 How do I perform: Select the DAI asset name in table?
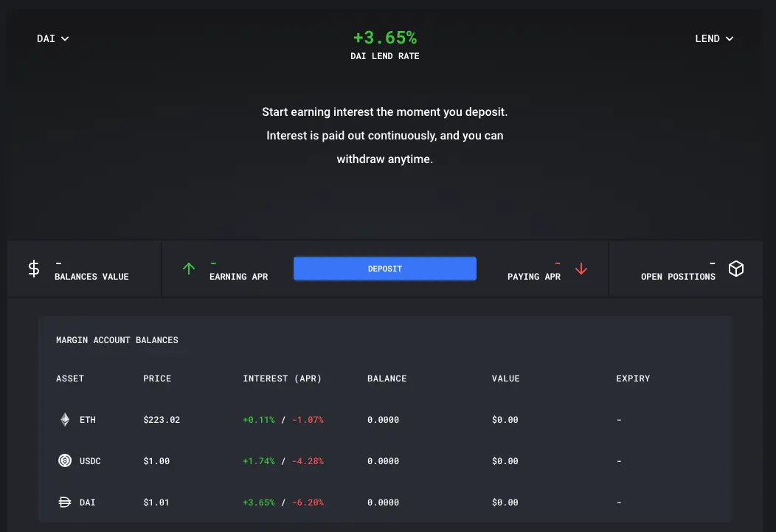pyautogui.click(x=88, y=502)
